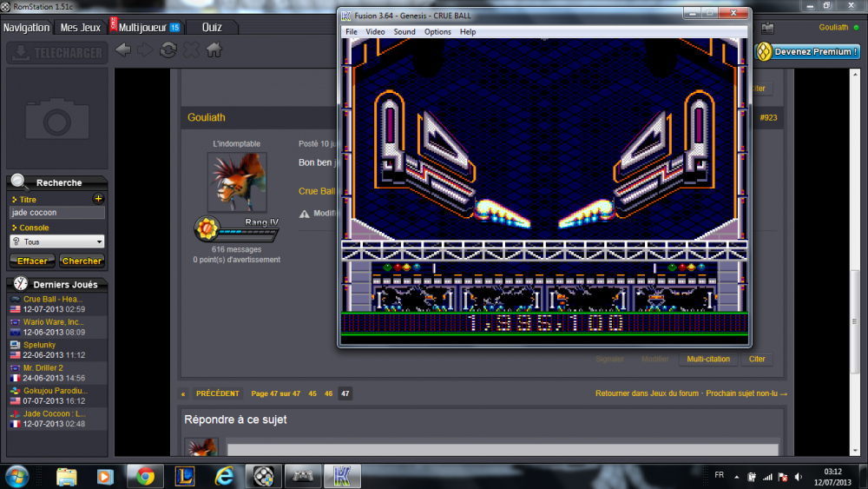Click the Derniers Joués clock icon
868x489 pixels.
click(21, 283)
